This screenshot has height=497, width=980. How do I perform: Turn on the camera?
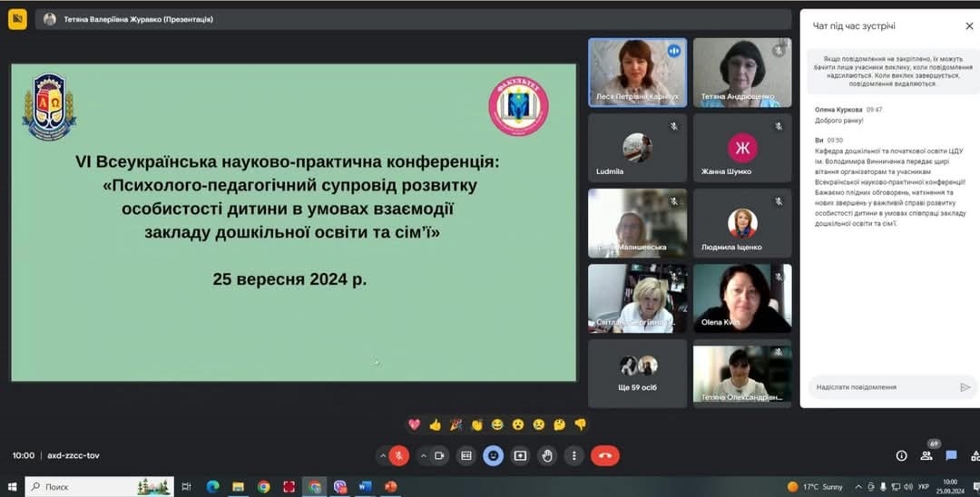coord(440,455)
